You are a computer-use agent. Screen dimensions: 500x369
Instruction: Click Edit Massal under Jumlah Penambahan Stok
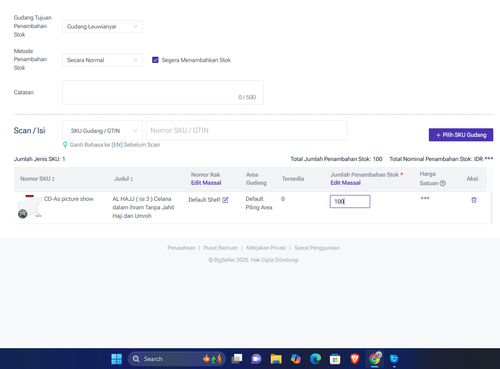pyautogui.click(x=345, y=183)
